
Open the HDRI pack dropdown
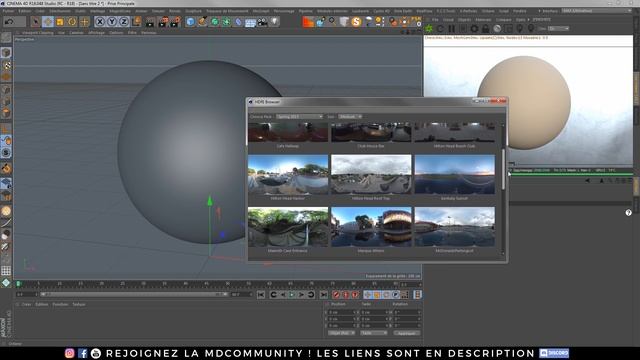click(300, 117)
